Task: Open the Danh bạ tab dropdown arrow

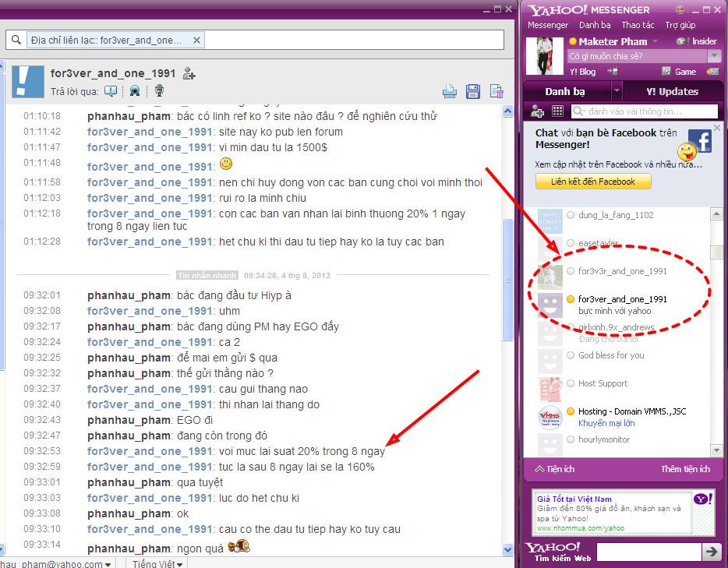Action: (x=617, y=91)
